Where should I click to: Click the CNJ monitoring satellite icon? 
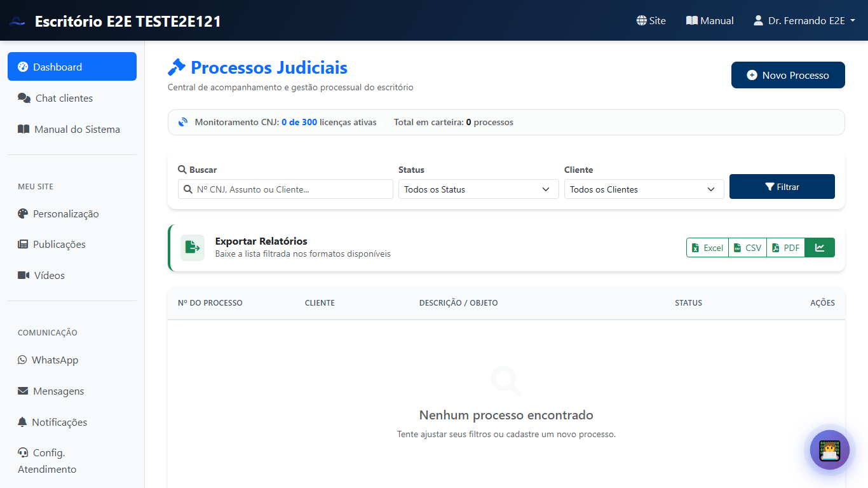(183, 122)
